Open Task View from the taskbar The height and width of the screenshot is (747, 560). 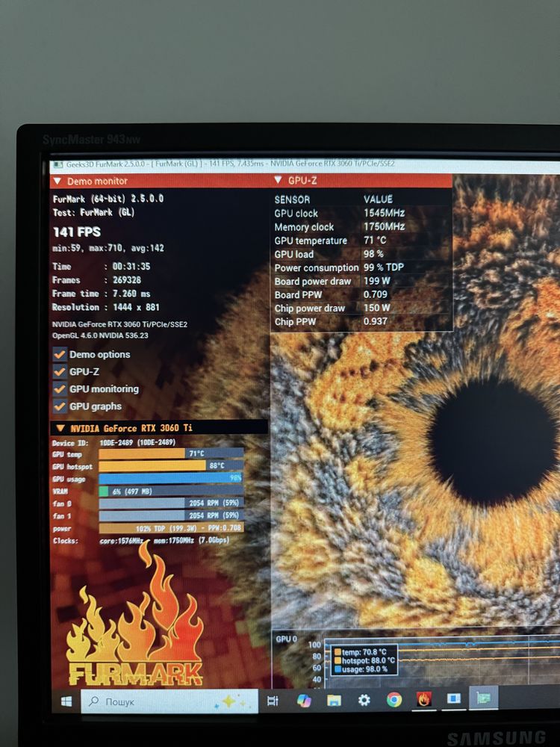pos(273,701)
